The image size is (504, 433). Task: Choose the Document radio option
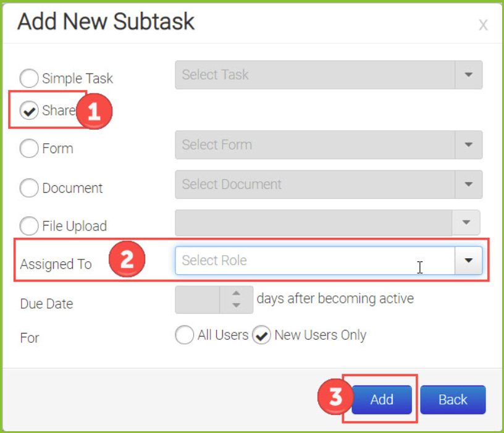tap(29, 188)
